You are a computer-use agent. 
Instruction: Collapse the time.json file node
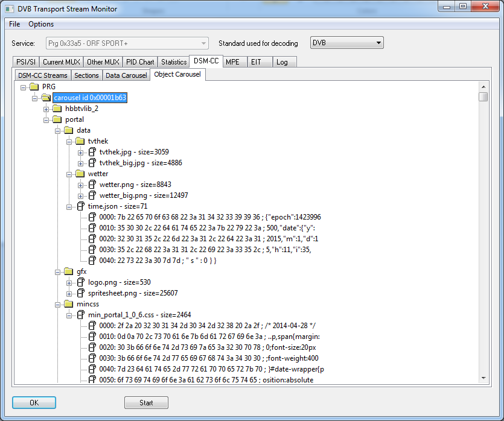coord(69,207)
